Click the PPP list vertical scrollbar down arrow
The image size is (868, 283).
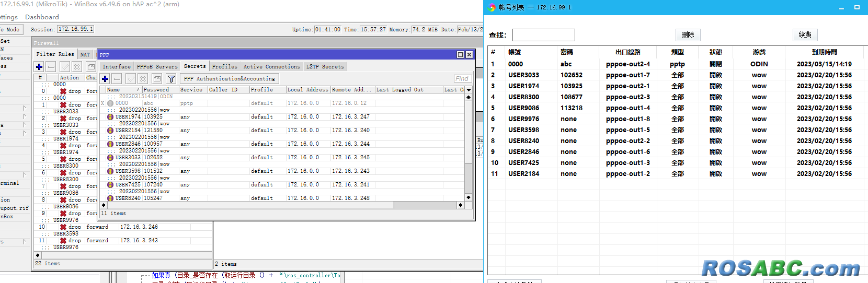[469, 197]
